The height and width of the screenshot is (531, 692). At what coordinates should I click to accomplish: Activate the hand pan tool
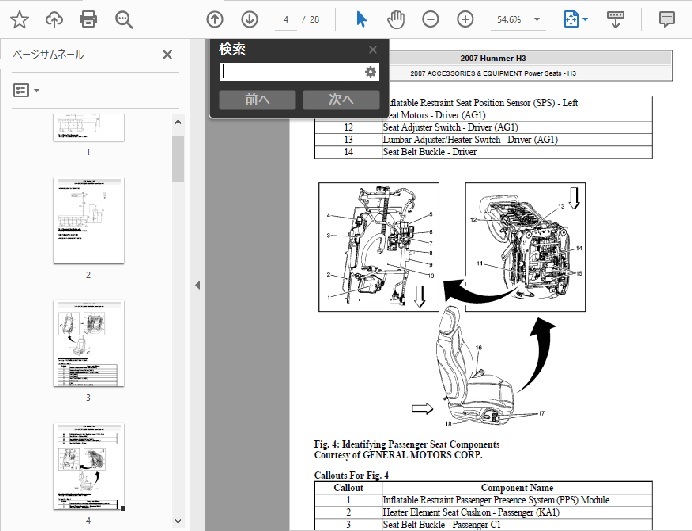click(396, 19)
